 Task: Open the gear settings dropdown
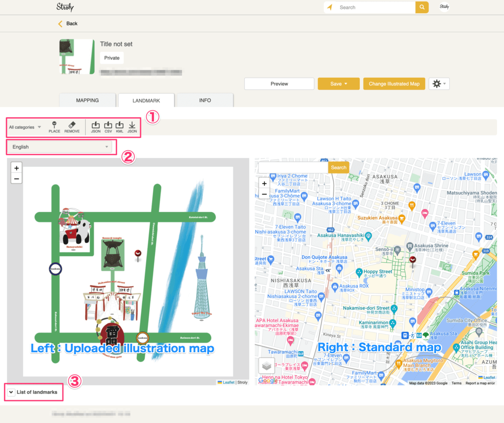439,84
